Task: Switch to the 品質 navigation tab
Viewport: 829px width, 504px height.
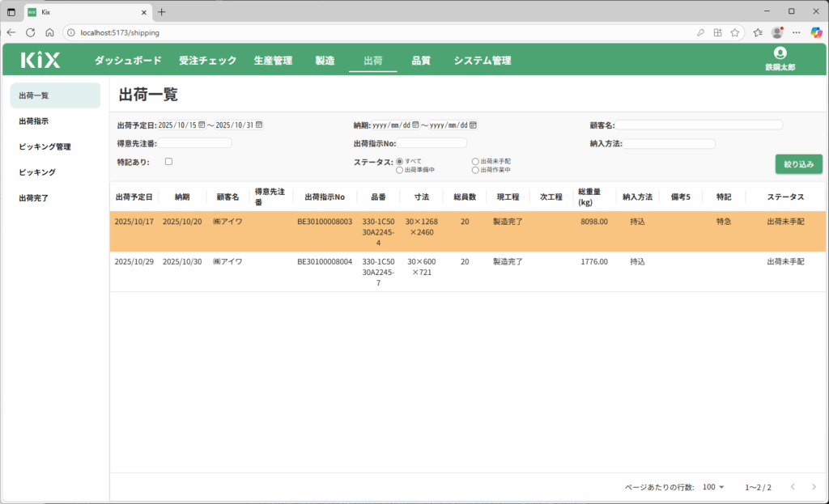Action: pyautogui.click(x=421, y=61)
